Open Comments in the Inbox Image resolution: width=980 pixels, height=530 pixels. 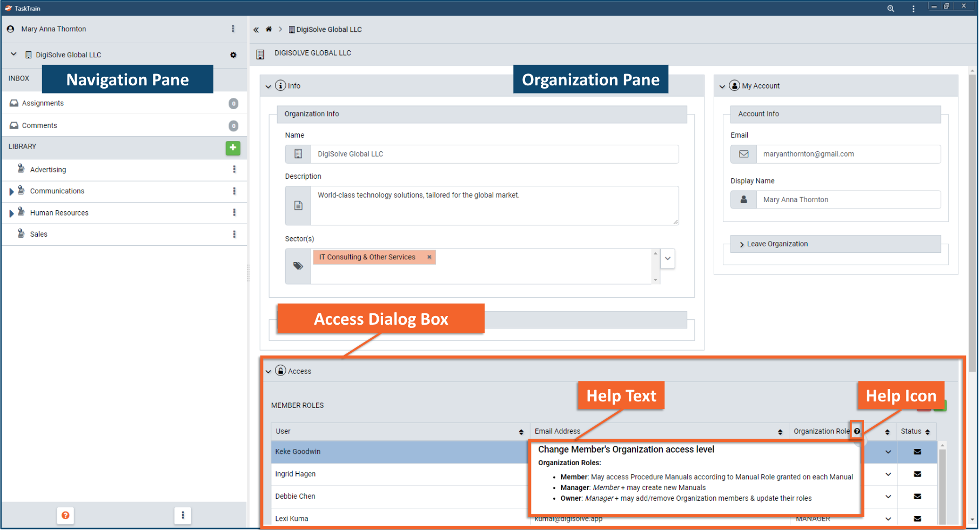coord(39,125)
